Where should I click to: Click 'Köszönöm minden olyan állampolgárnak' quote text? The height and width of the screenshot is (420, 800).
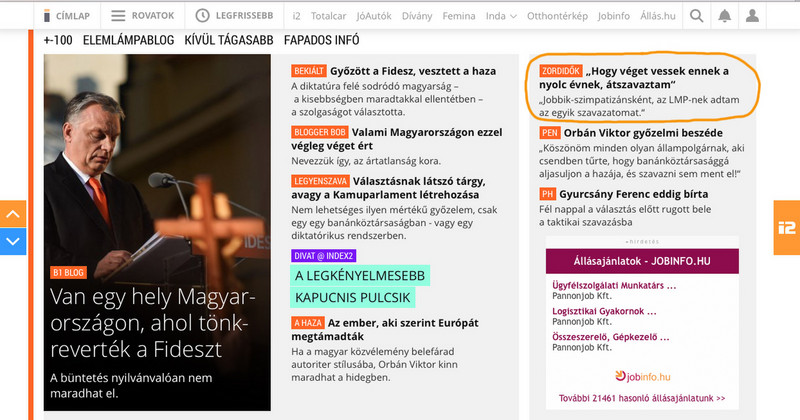coord(641,161)
